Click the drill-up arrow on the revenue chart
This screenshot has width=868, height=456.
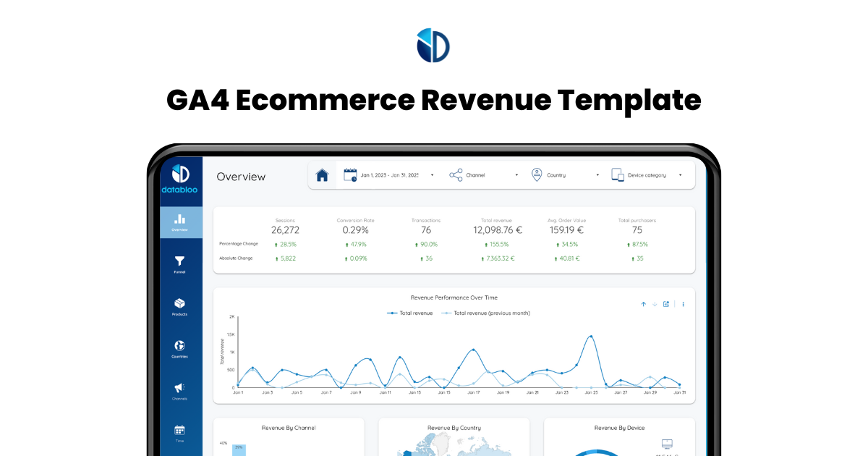click(643, 304)
